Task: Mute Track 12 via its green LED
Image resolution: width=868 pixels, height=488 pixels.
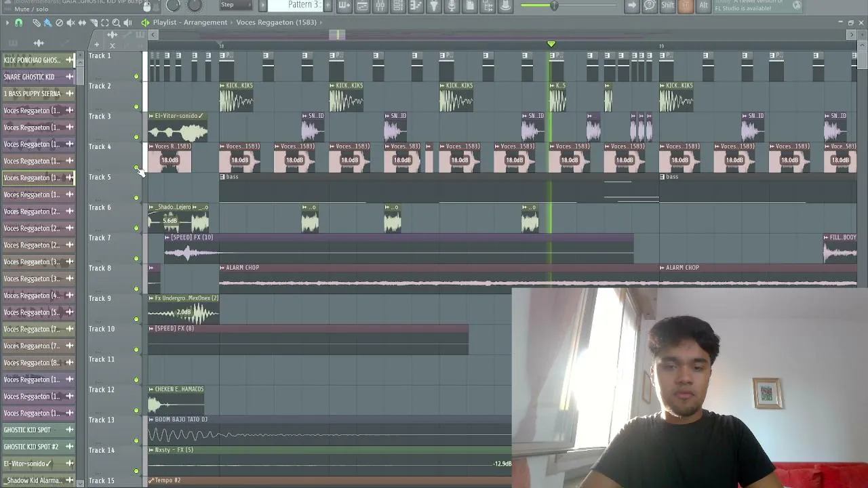Action: (x=136, y=411)
